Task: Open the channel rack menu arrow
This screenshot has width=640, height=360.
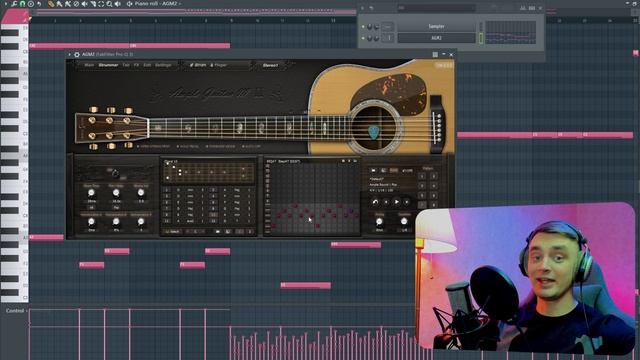Action: tap(362, 8)
